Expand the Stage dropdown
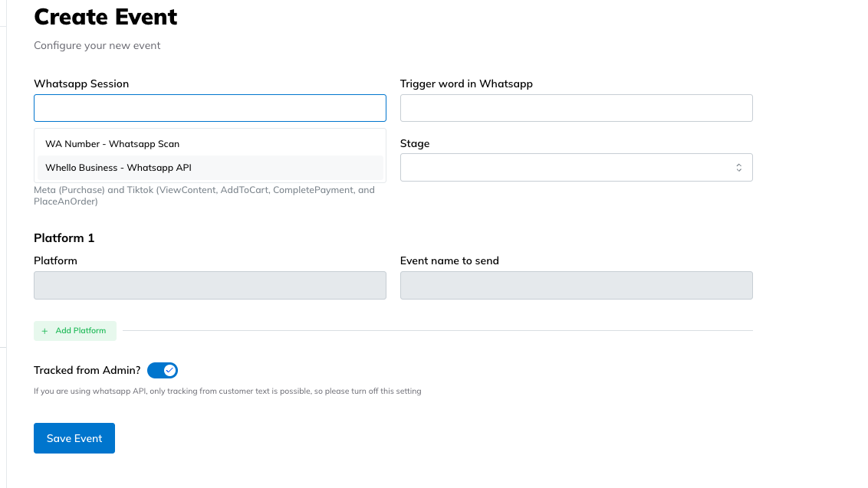This screenshot has height=488, width=868. coord(576,168)
